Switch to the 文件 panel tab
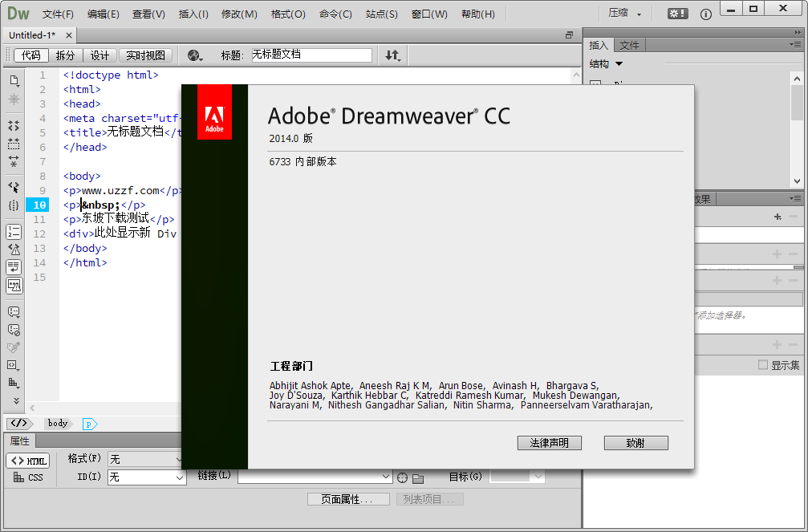Screen dimensions: 808x532 (629, 46)
